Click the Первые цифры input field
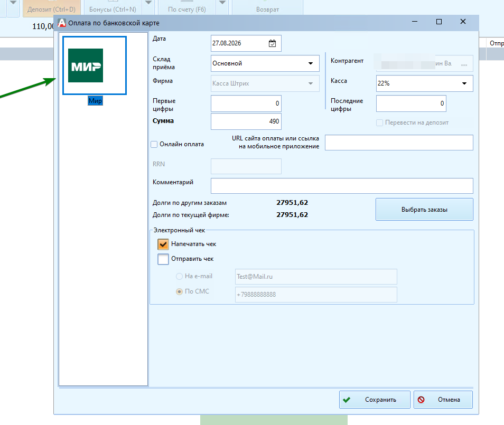The height and width of the screenshot is (425, 504). tap(246, 103)
